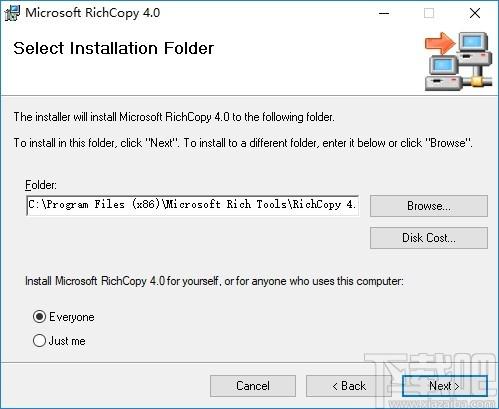This screenshot has width=499, height=409.
Task: Click the "Just me" option label text
Action: pos(67,341)
